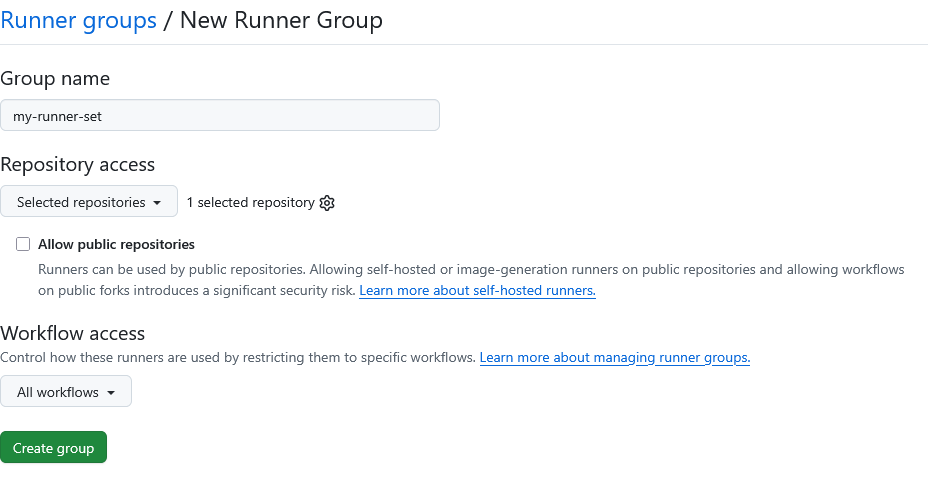Open 'Learn more about self-hosted runners' link
928x478 pixels.
click(x=477, y=291)
